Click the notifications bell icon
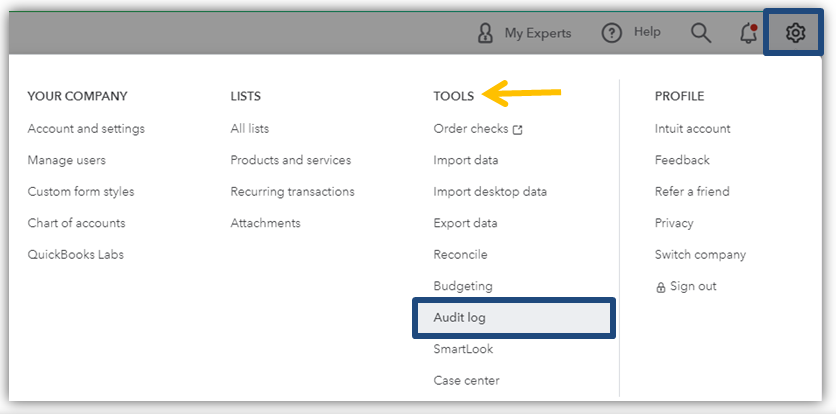The image size is (836, 414). click(x=749, y=33)
